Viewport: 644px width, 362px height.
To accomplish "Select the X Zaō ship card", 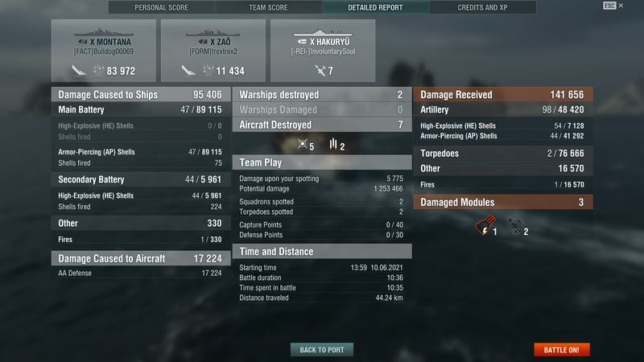I will pyautogui.click(x=213, y=51).
